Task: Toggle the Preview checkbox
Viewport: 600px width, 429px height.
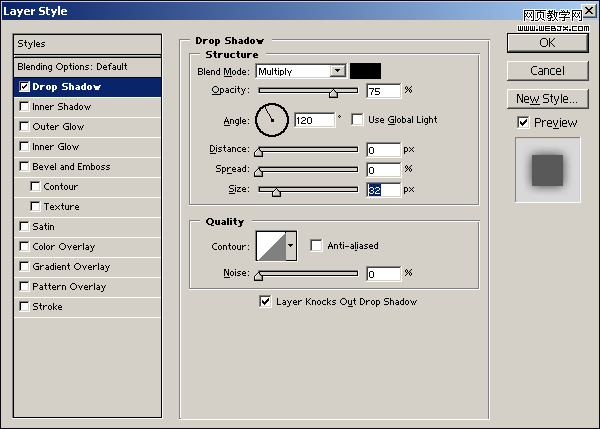Action: pyautogui.click(x=523, y=122)
